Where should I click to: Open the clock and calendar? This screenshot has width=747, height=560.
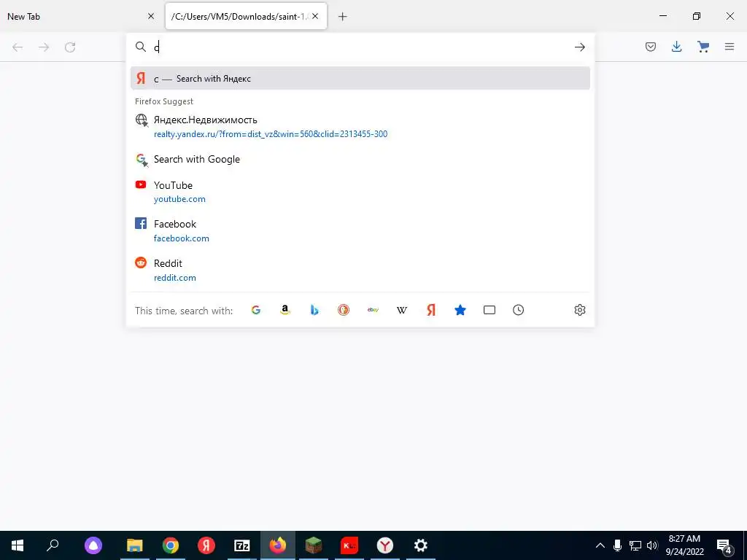(684, 545)
